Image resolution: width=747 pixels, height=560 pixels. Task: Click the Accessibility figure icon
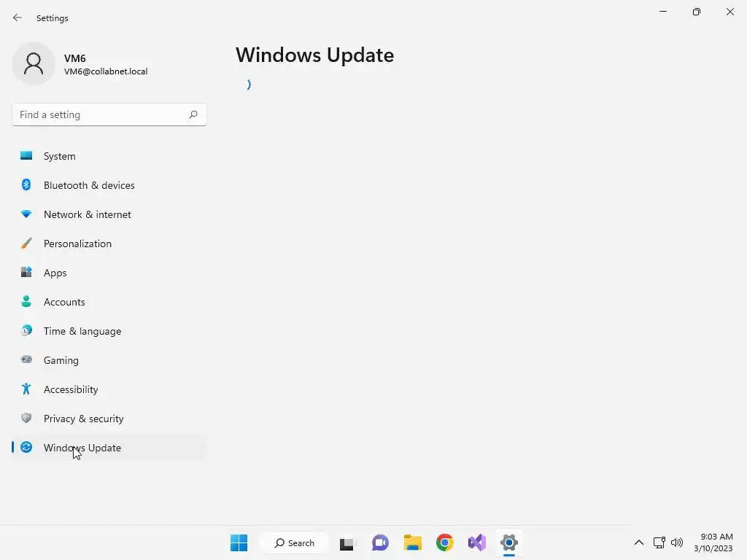coord(26,389)
